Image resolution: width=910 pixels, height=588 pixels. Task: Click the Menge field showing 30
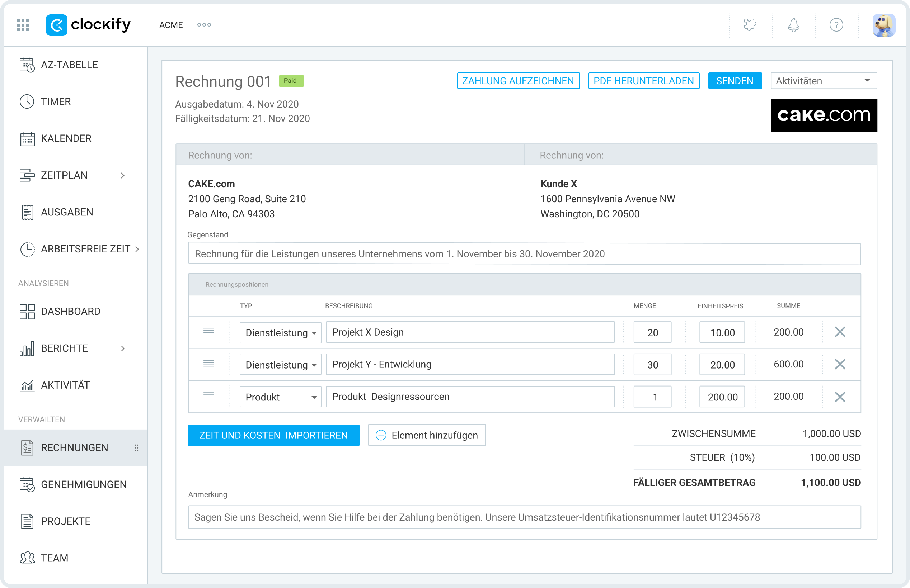[652, 364]
